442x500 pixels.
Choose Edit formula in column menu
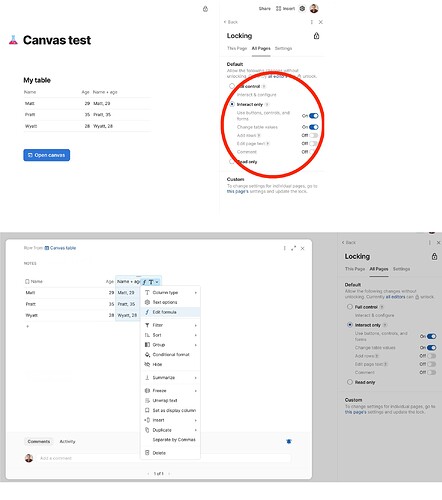pos(171,312)
